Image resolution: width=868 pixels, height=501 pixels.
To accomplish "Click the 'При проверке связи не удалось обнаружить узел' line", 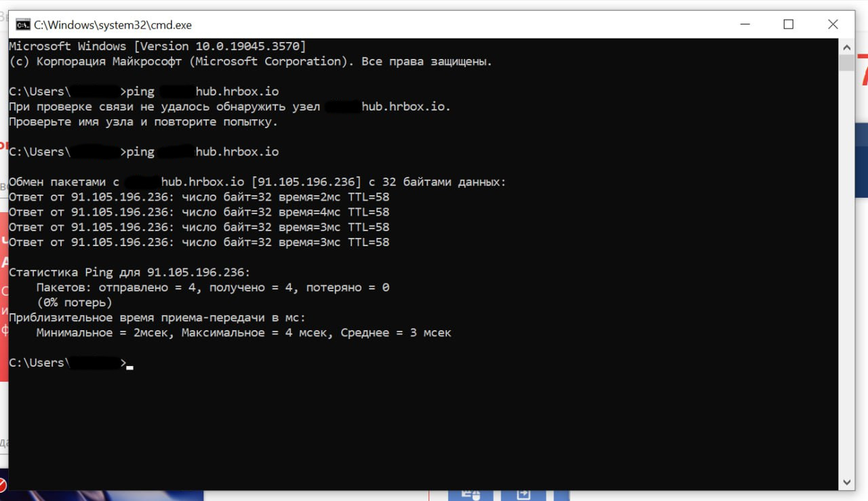I will (229, 106).
